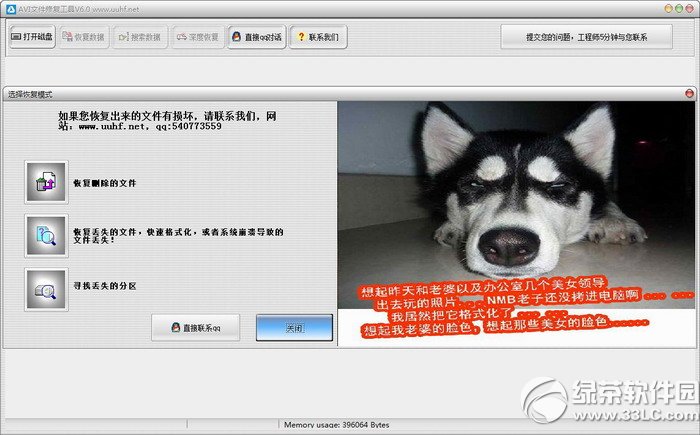This screenshot has width=700, height=435.
Task: Click the 直接联系qq button in dialog
Action: [x=196, y=328]
